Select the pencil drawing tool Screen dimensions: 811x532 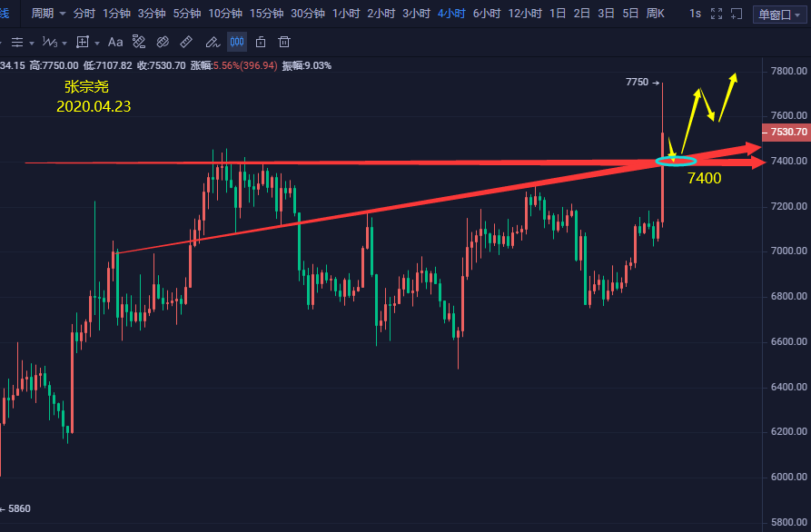[x=212, y=42]
